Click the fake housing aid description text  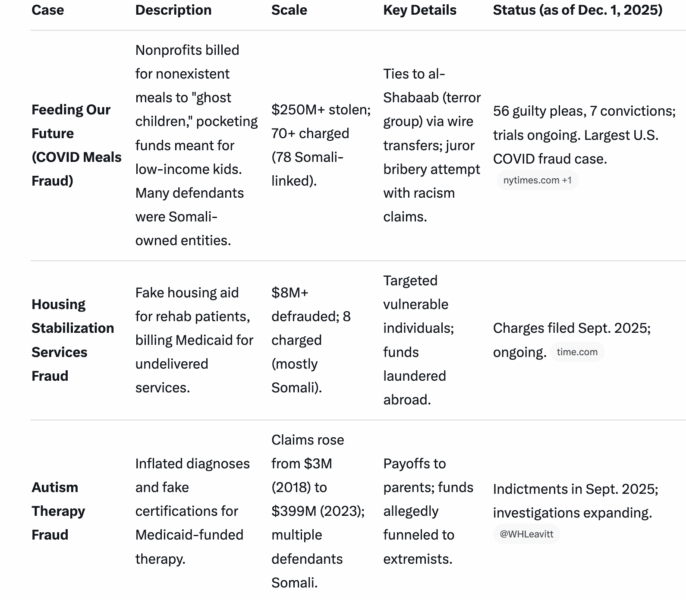[x=194, y=340]
